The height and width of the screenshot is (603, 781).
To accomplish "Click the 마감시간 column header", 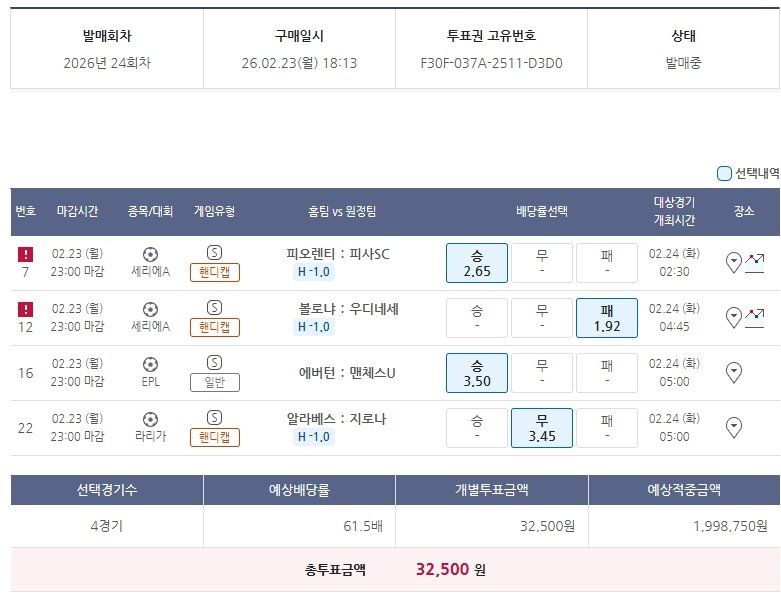I will coord(78,212).
